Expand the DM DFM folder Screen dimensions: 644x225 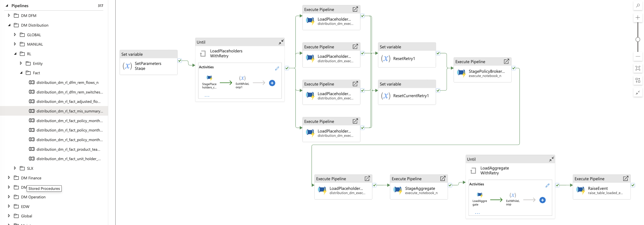pos(9,15)
